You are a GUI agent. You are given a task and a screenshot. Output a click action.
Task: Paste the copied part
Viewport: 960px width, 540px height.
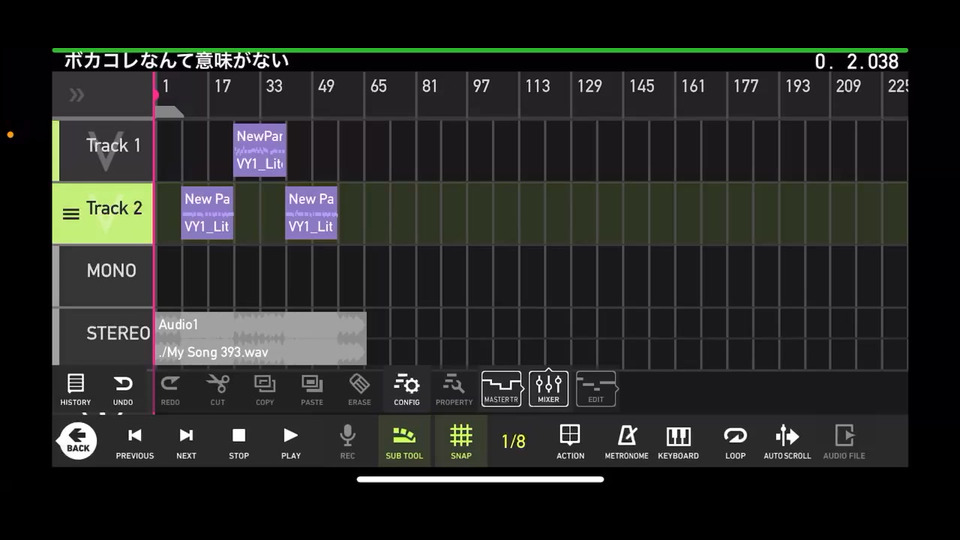click(x=312, y=389)
